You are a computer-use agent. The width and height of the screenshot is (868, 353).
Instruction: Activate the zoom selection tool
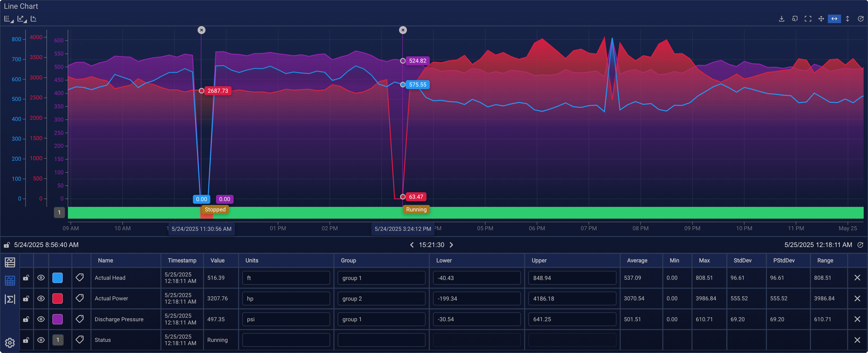[795, 19]
